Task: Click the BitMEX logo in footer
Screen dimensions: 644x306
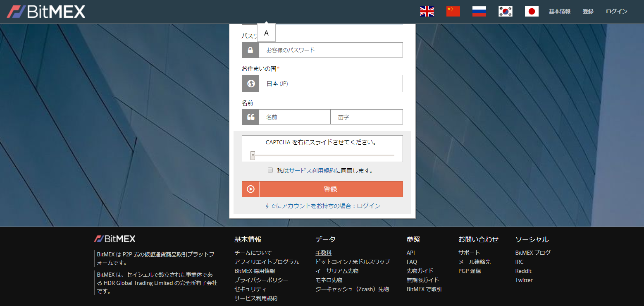Action: [x=114, y=239]
